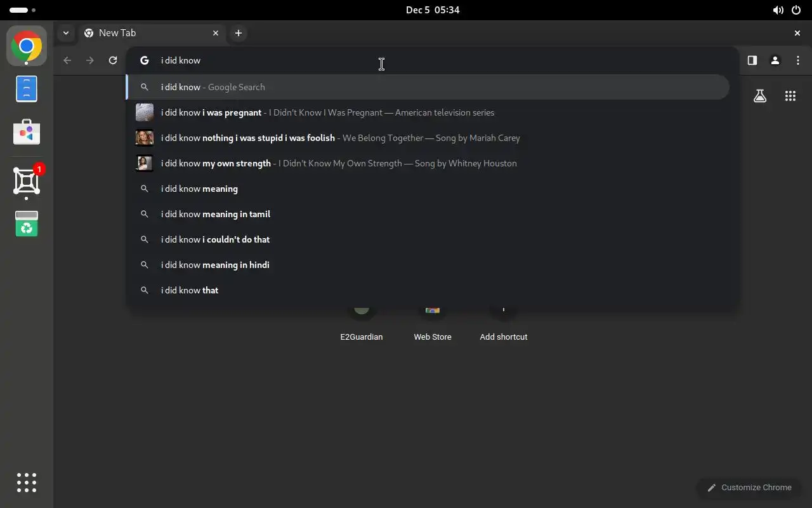Open the Chrome profile icon
This screenshot has height=508, width=812.
pyautogui.click(x=775, y=60)
